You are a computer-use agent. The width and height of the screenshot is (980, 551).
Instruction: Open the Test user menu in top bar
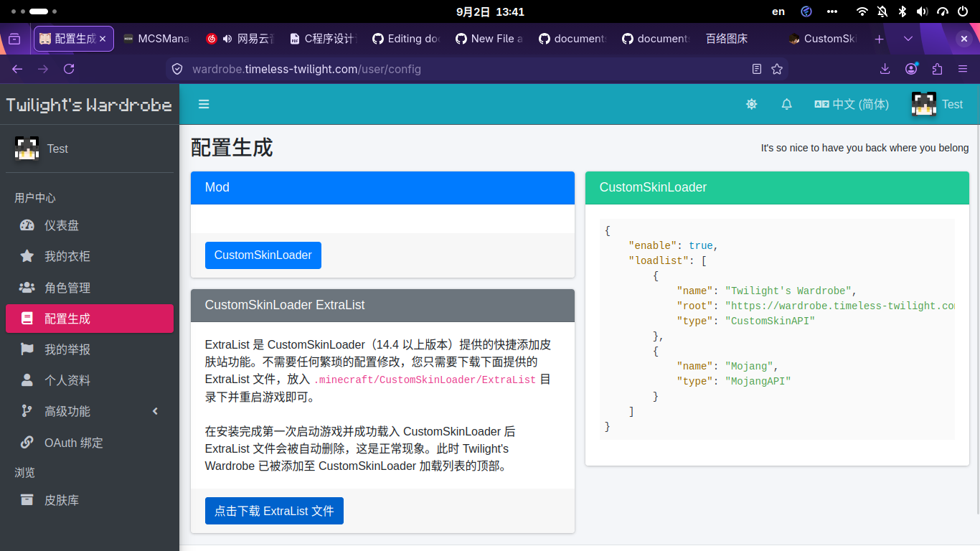click(937, 104)
